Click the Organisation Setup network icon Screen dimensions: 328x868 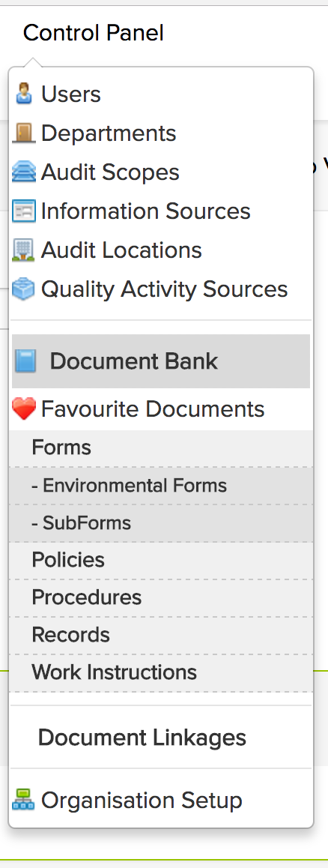[23, 800]
